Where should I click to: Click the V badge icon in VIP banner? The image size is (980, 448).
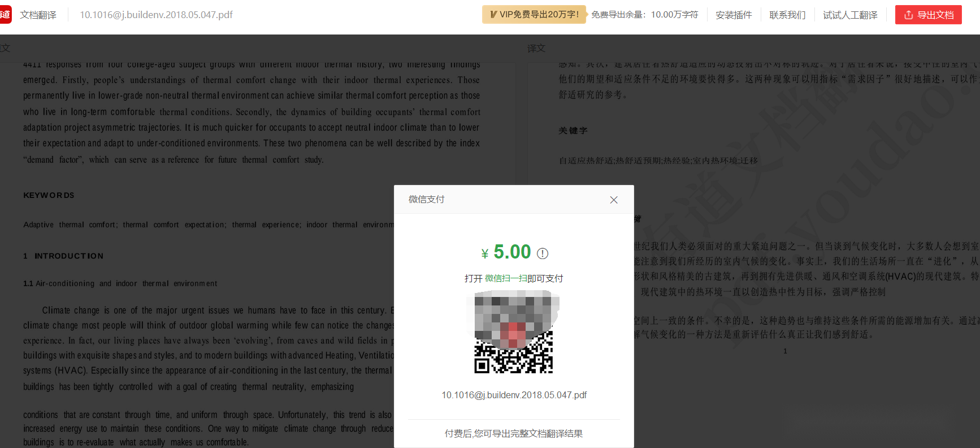(x=493, y=15)
